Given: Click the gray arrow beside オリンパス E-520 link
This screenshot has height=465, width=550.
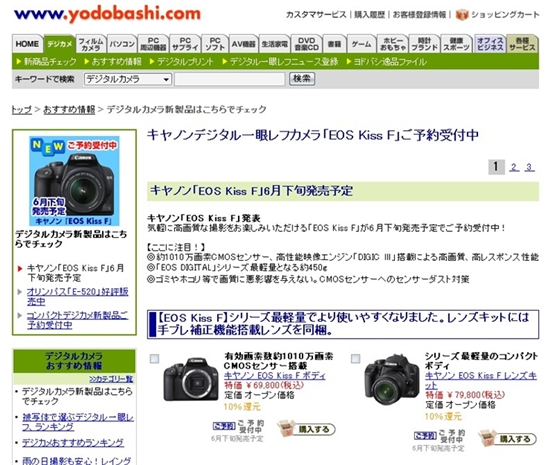Looking at the screenshot, I should point(20,292).
